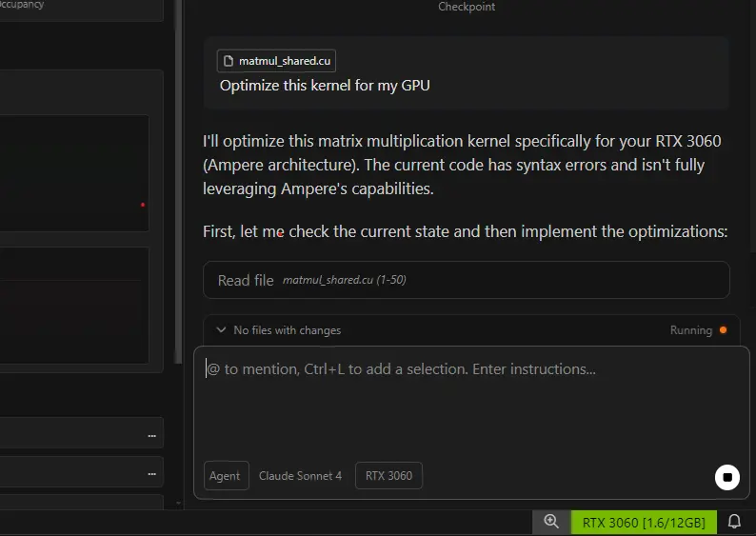Open the Read file matmul_shared.cu step
This screenshot has height=536, width=756.
466,280
